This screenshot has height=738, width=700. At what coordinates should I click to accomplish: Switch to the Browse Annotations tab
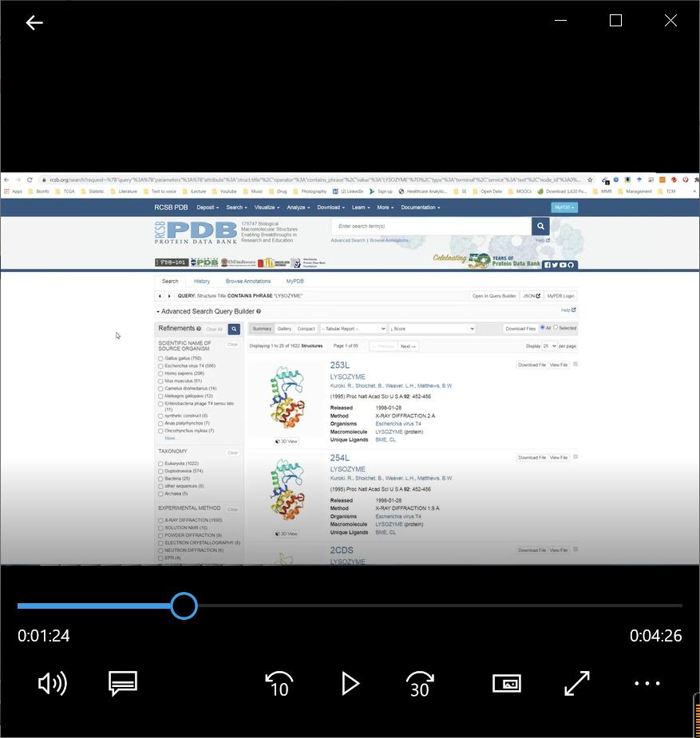point(247,281)
